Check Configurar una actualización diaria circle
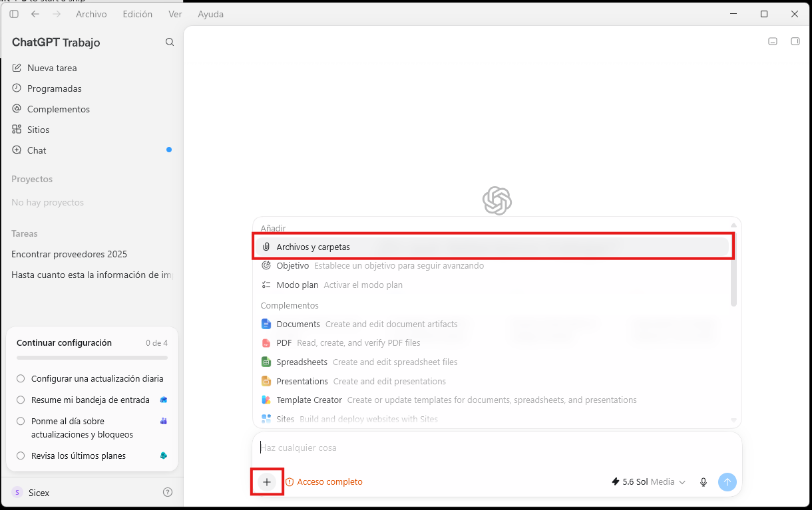This screenshot has width=812, height=510. point(21,378)
